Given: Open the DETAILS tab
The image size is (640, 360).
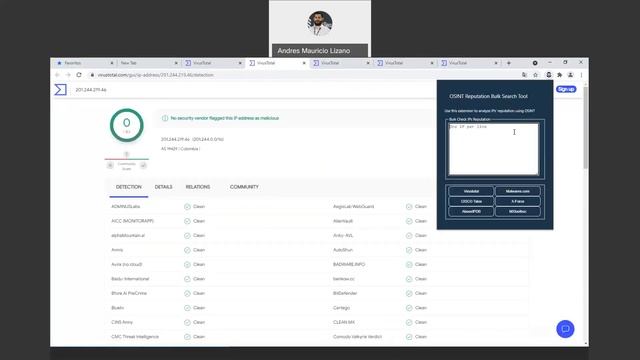Looking at the screenshot, I should tap(163, 187).
